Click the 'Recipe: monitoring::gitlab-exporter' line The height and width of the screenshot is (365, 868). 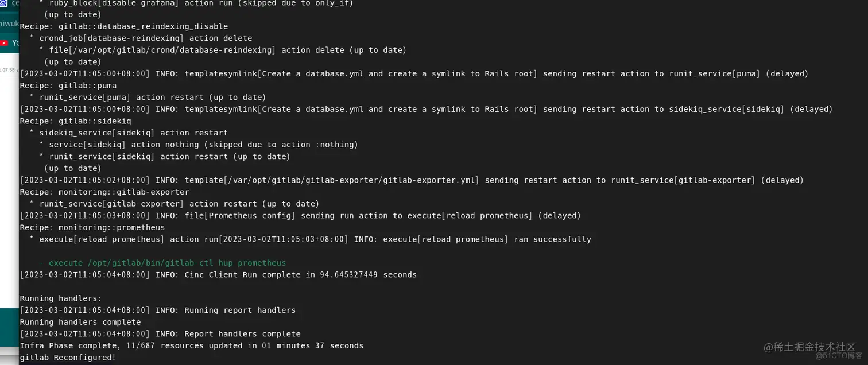104,192
